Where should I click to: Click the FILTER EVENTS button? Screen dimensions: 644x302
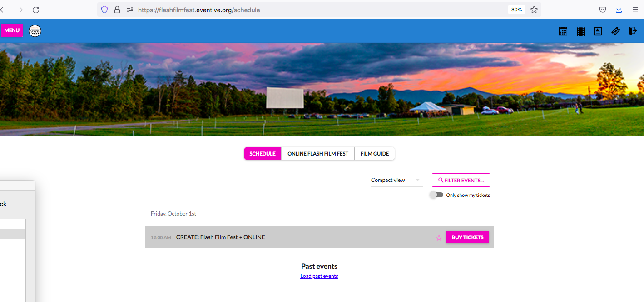click(x=461, y=180)
